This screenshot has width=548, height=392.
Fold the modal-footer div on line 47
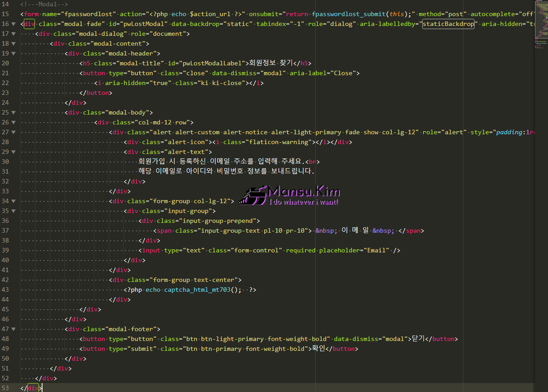coord(13,329)
